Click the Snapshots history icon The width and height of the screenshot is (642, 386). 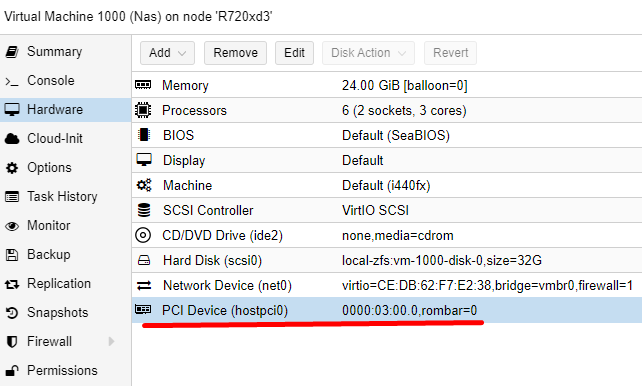[x=12, y=313]
